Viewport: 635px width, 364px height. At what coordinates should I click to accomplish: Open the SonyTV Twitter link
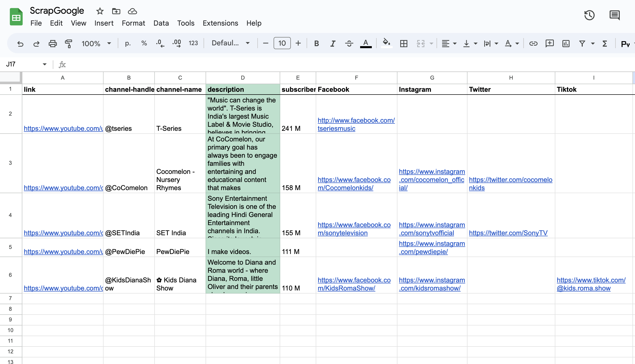[508, 233]
